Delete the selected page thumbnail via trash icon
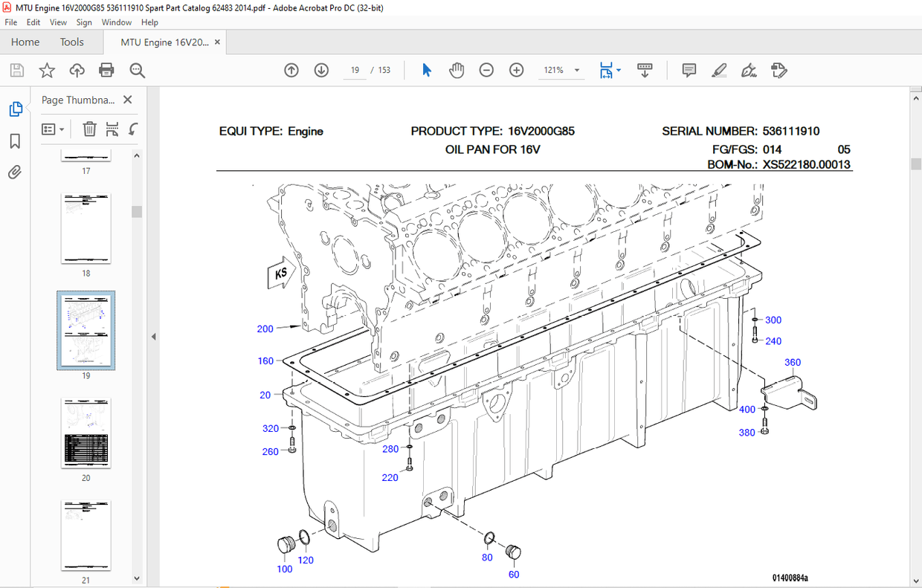 tap(89, 129)
